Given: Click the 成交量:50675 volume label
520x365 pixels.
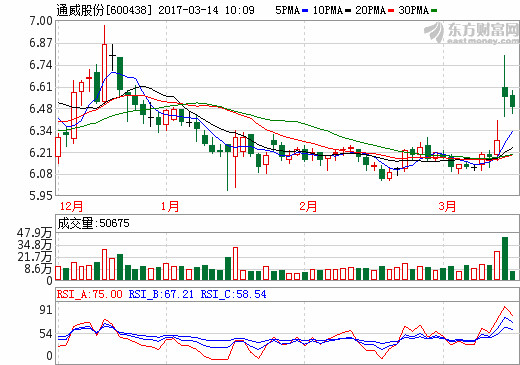Looking at the screenshot, I should (93, 223).
